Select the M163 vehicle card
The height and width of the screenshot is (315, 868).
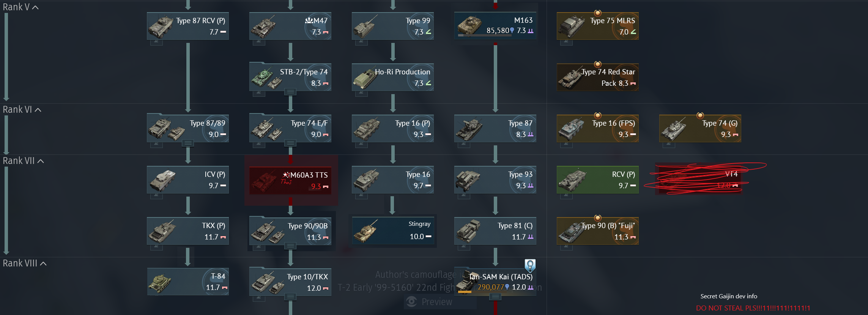coord(495,26)
